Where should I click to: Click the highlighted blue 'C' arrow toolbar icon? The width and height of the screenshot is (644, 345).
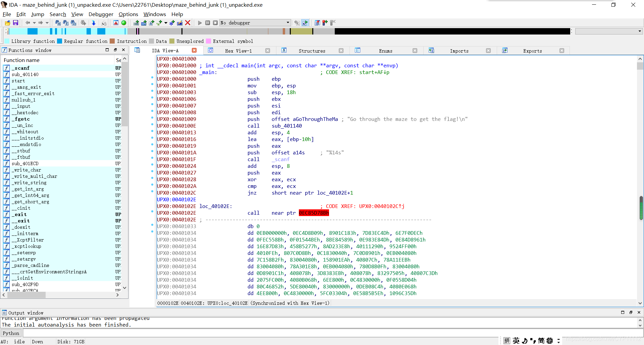click(305, 23)
